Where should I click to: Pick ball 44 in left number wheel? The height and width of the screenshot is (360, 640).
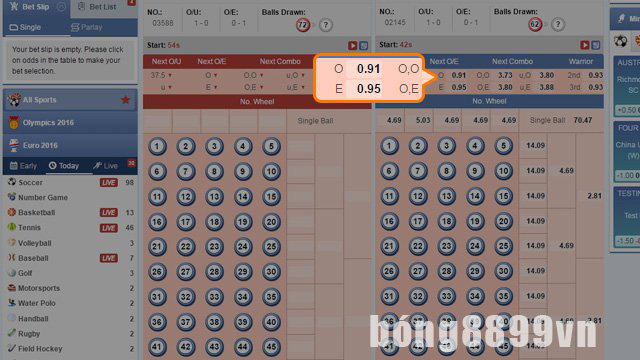243,347
